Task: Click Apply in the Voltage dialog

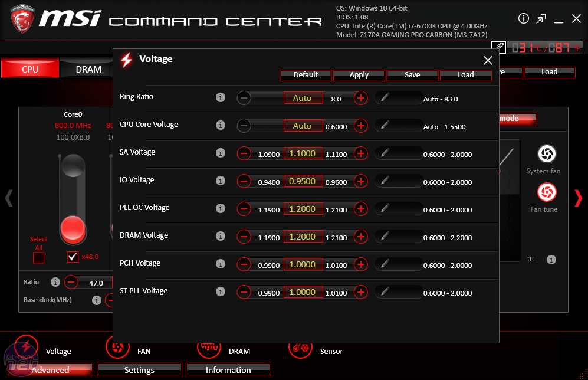Action: point(359,75)
